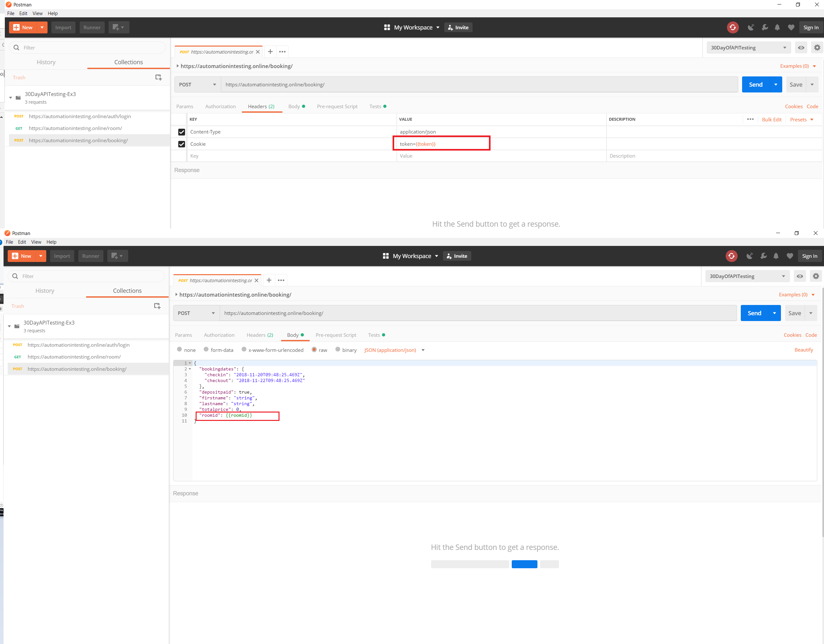Switch to History tab in top window

(46, 62)
